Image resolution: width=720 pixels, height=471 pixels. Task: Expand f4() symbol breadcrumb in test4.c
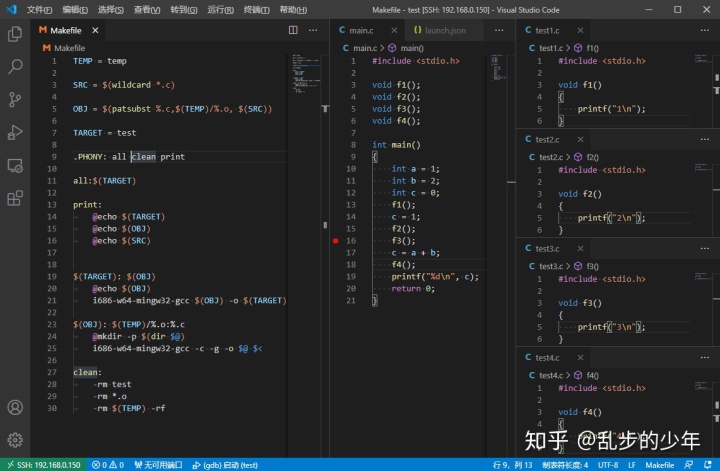click(x=586, y=375)
